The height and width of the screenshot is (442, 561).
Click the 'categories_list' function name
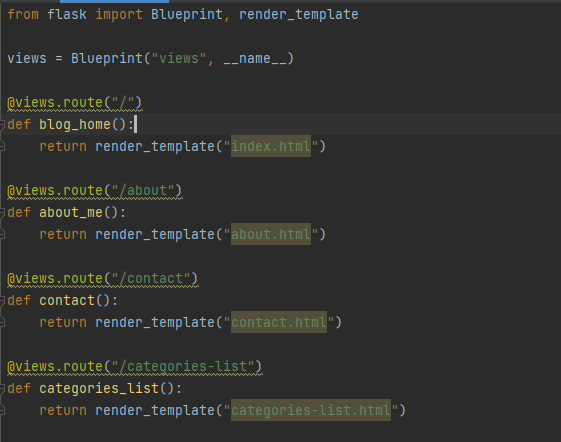(x=99, y=389)
